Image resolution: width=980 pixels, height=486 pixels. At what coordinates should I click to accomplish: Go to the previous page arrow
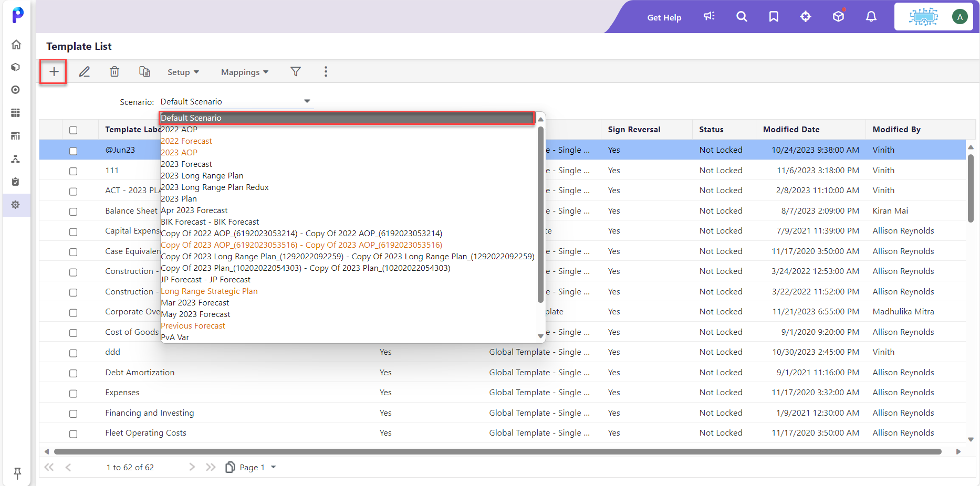(68, 467)
